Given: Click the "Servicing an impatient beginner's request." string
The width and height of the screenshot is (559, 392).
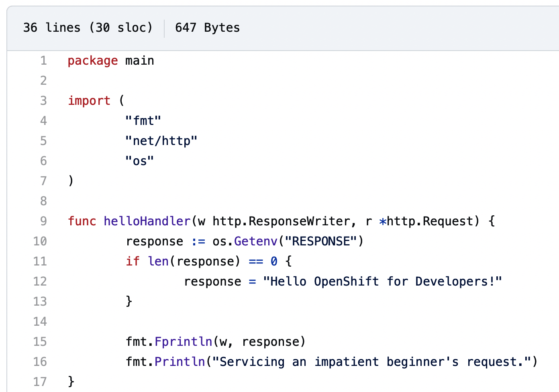Looking at the screenshot, I should [372, 362].
